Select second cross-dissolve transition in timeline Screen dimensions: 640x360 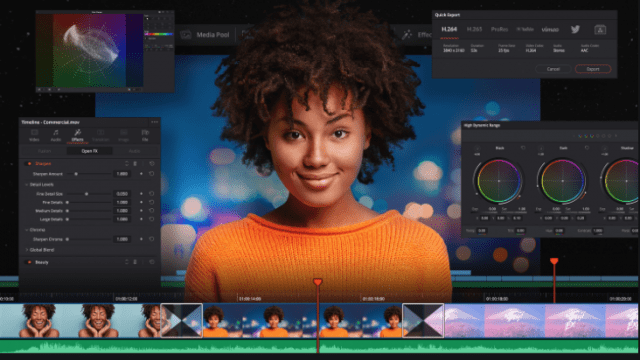coord(423,320)
